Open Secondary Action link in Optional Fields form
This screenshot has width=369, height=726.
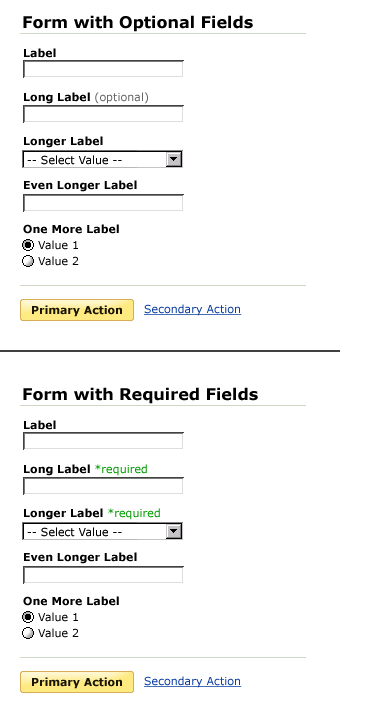coord(192,309)
